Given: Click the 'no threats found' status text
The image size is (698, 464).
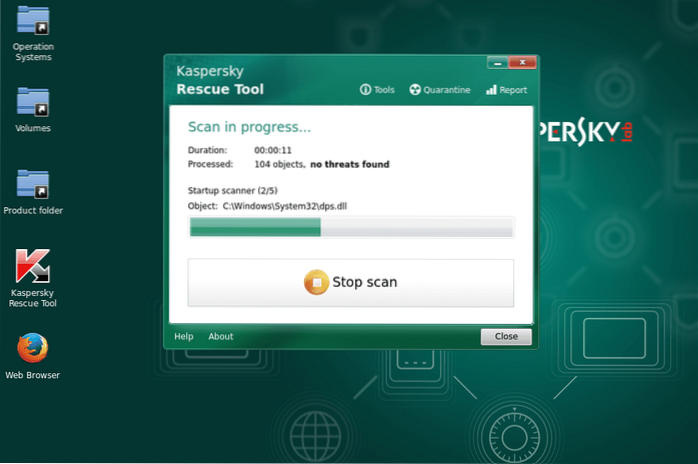Looking at the screenshot, I should coord(349,164).
